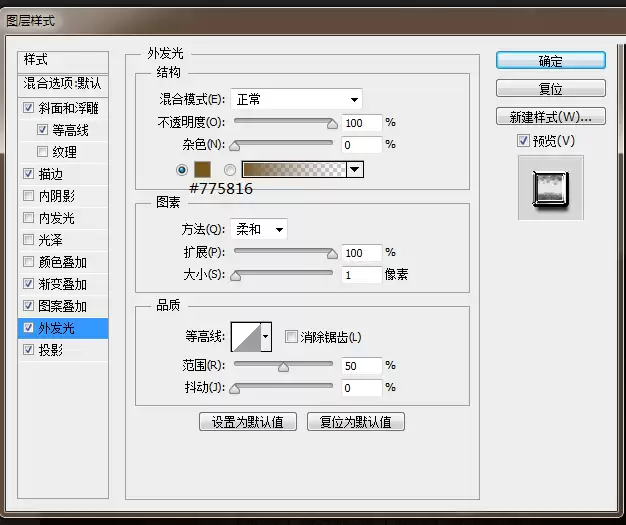
Task: Click the gradient preview bar
Action: 294,170
